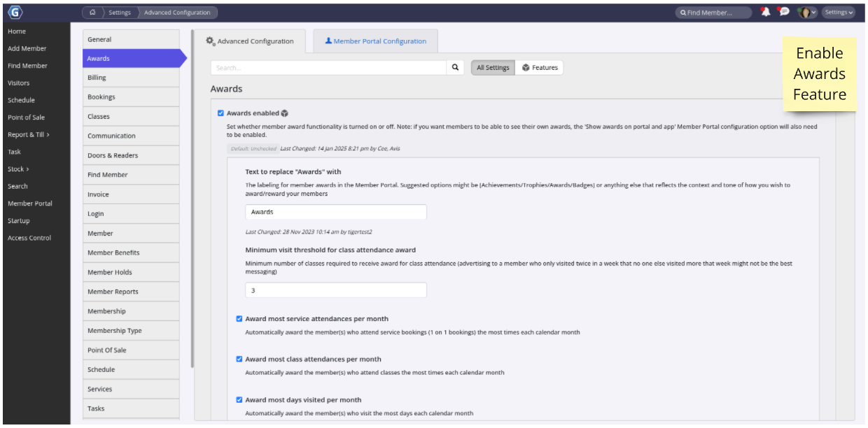
Task: Toggle Award most service attendances per month
Action: [239, 319]
